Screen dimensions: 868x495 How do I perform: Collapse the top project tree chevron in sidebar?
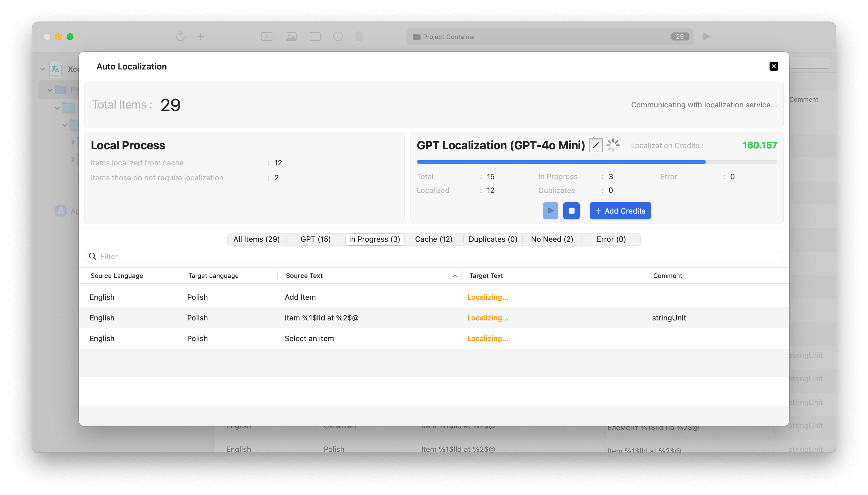point(42,69)
